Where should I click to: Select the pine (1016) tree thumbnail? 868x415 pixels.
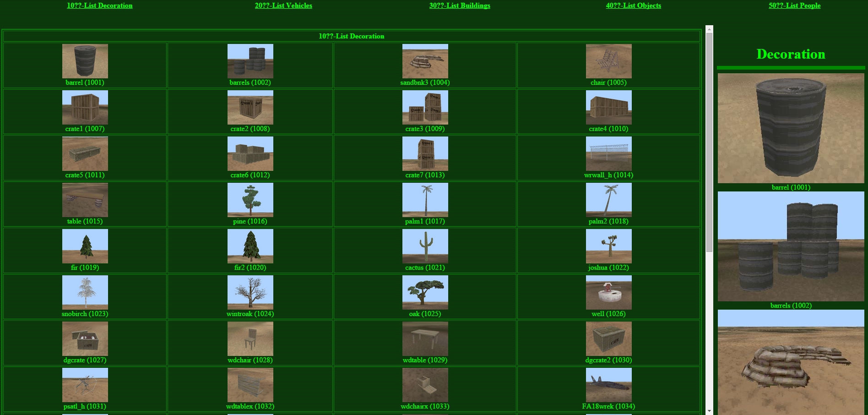(250, 200)
